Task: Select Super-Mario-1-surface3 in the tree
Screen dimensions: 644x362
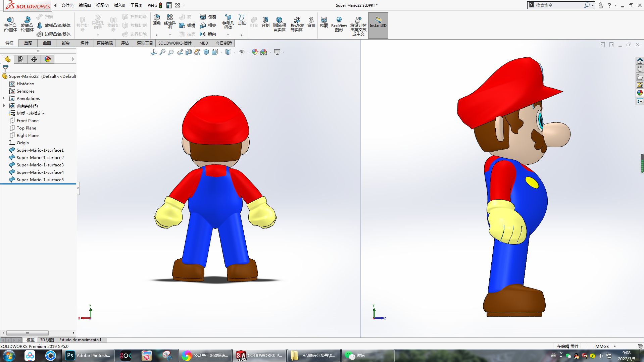Action: (x=40, y=165)
